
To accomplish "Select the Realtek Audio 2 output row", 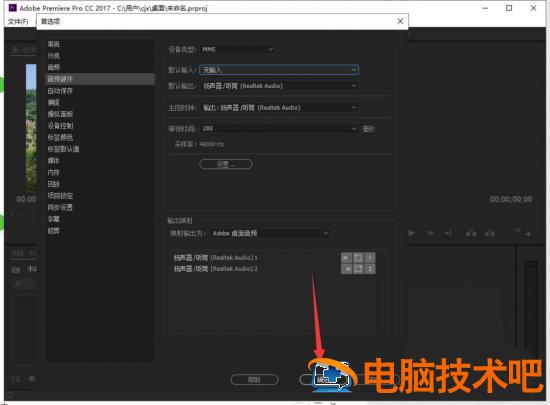I will point(216,269).
